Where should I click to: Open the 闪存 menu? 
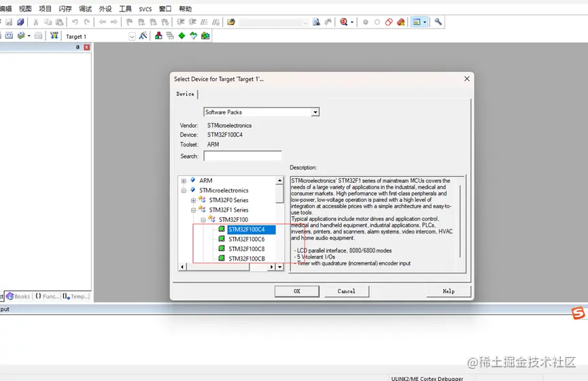65,9
